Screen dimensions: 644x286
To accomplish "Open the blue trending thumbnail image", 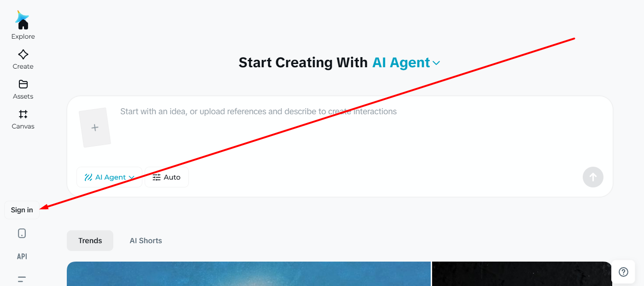I will pos(249,274).
